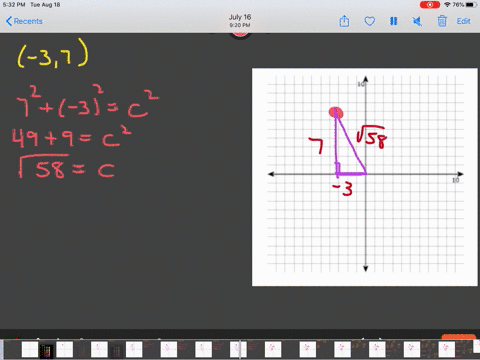Select the last frame thumbnail in filmstrip
480x360 pixels.
pos(476,347)
